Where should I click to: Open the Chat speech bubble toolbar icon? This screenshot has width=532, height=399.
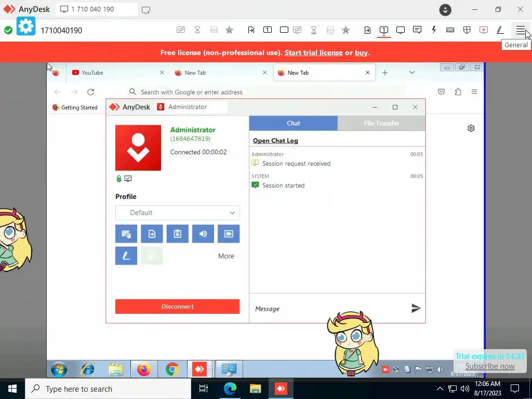(417, 30)
